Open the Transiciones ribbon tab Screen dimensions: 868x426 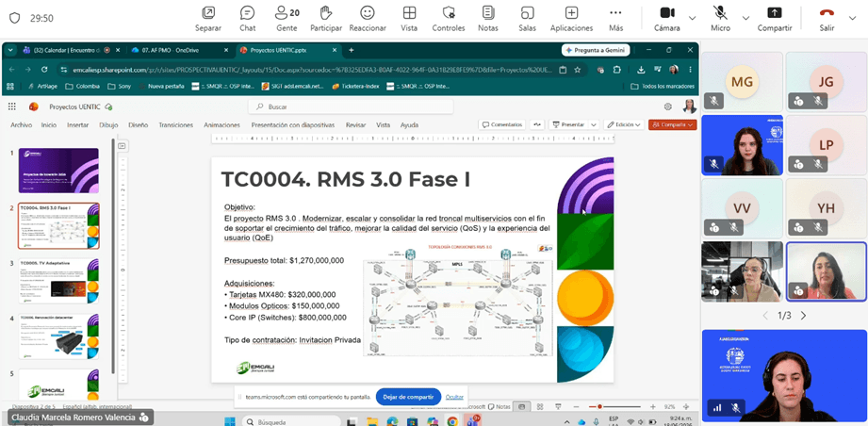(175, 125)
